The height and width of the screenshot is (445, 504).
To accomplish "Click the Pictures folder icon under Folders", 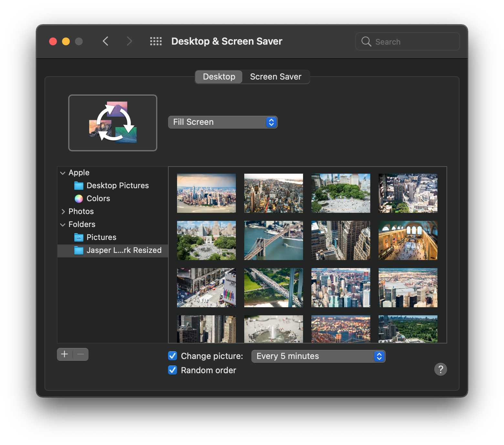I will click(x=79, y=237).
